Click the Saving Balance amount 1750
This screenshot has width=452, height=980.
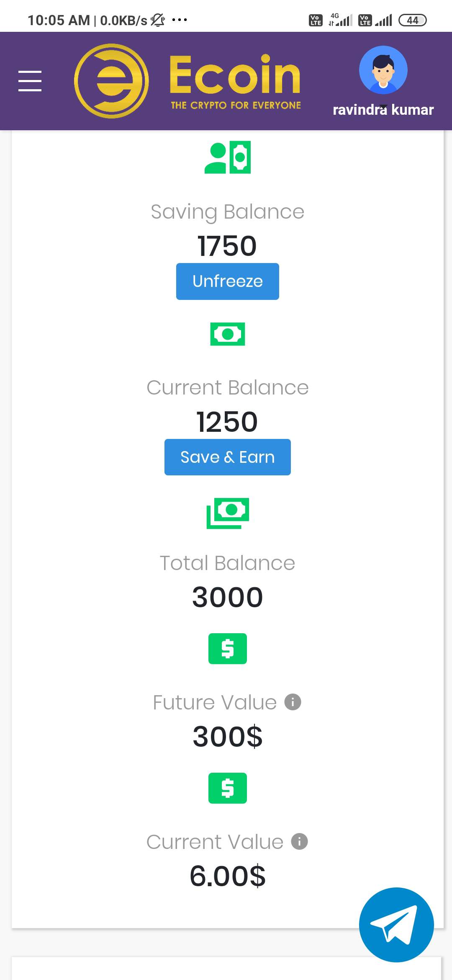pos(227,246)
